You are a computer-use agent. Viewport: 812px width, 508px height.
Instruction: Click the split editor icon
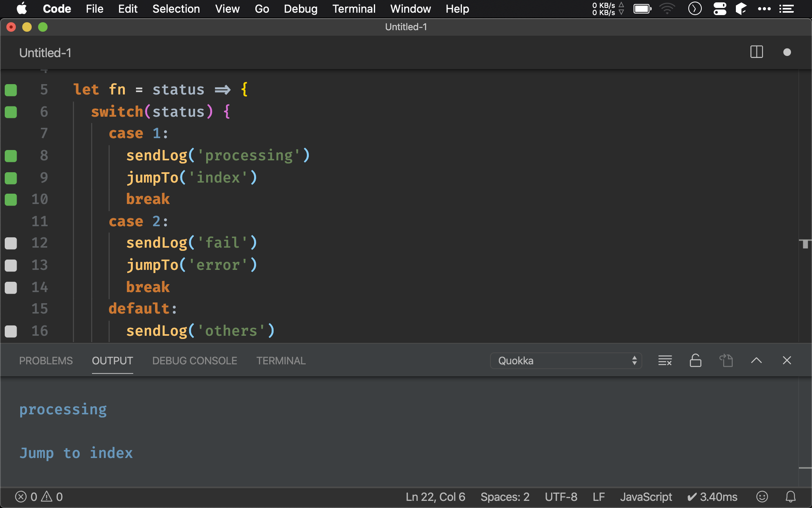click(756, 53)
